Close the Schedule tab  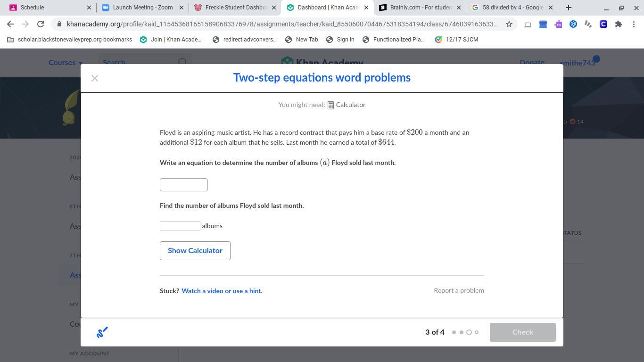pos(89,8)
